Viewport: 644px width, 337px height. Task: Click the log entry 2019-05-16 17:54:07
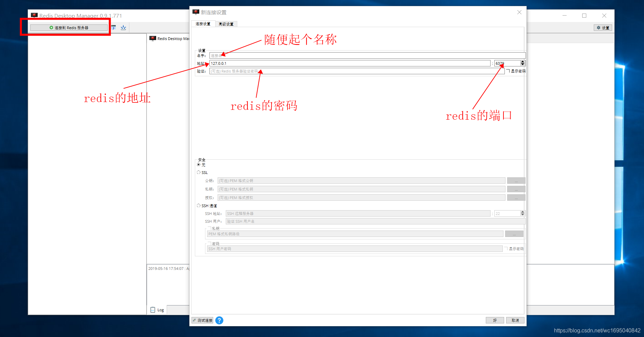(x=168, y=269)
